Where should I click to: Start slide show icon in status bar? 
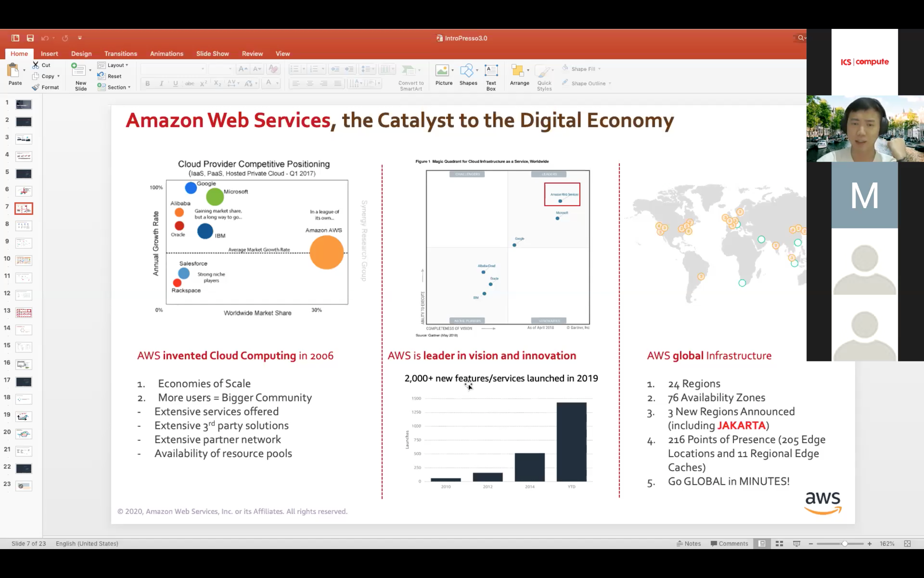click(x=797, y=543)
